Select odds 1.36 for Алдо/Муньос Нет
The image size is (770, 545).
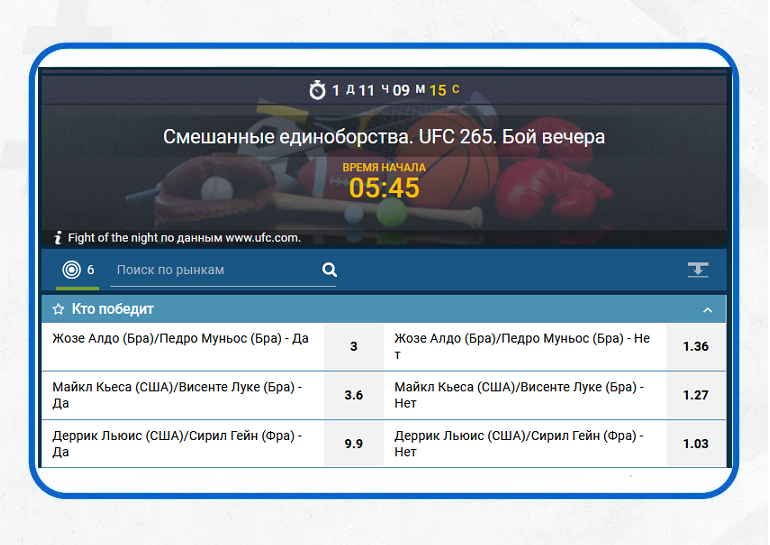[695, 347]
